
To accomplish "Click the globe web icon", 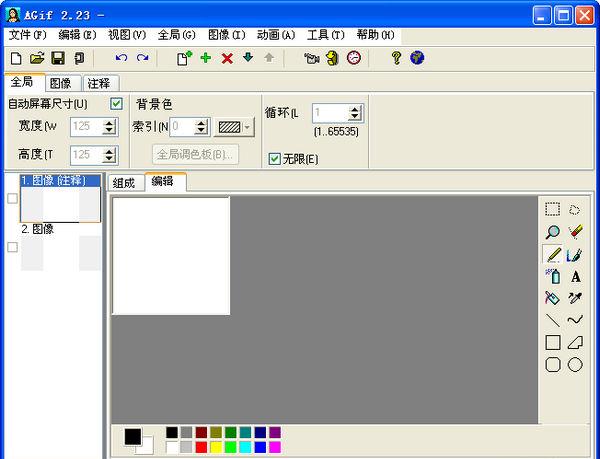I will click(417, 58).
